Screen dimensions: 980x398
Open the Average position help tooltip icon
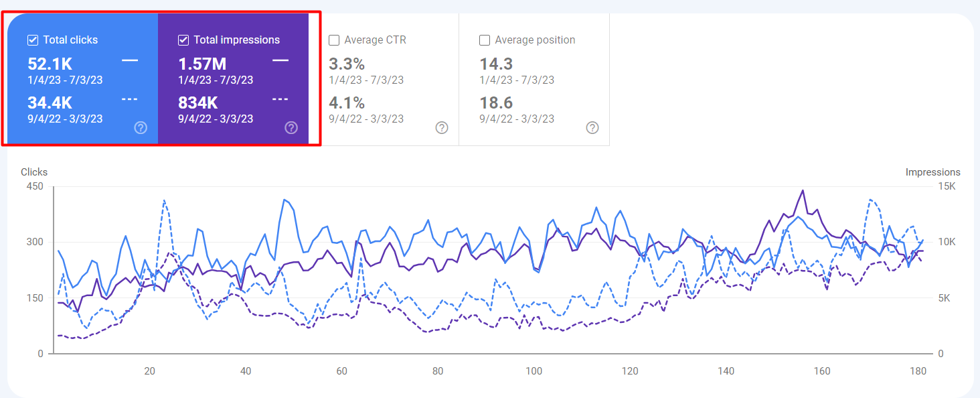coord(591,127)
